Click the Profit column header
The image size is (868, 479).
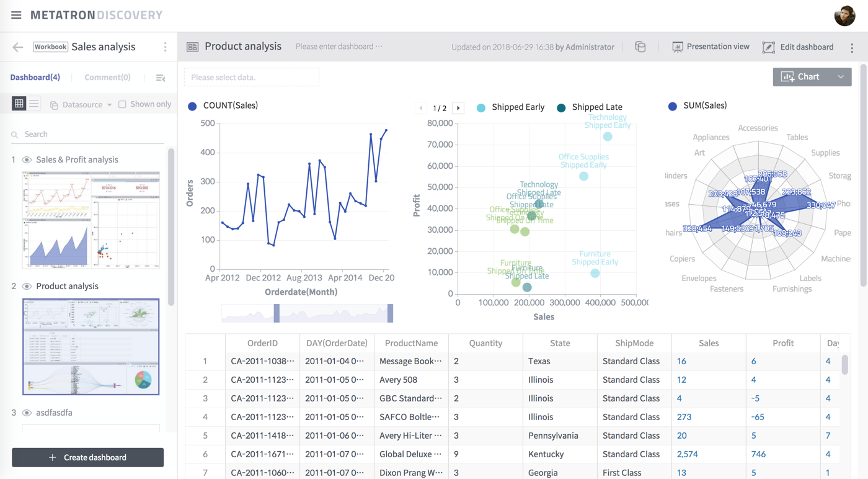783,343
